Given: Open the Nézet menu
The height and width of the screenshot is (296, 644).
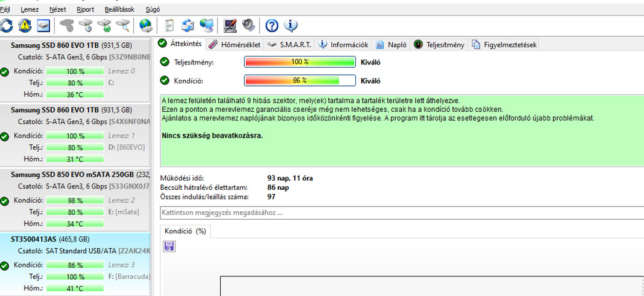Looking at the screenshot, I should tap(58, 9).
